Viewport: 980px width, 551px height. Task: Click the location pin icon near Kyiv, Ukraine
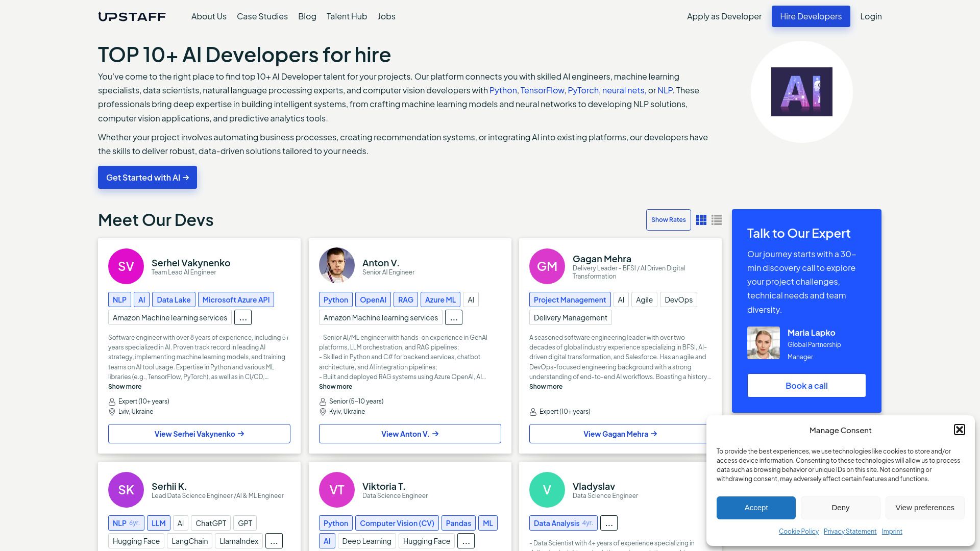point(323,411)
